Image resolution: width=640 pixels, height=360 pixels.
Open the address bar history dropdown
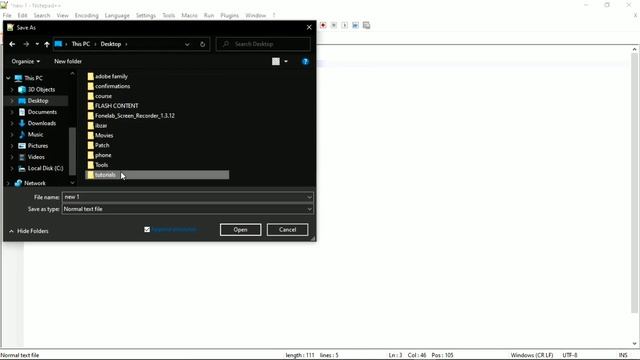coord(187,44)
